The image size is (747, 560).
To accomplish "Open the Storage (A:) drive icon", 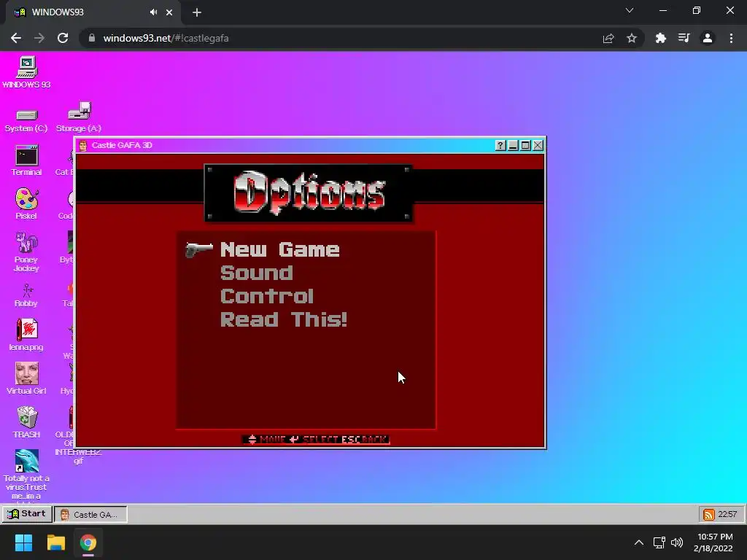I will (x=79, y=117).
